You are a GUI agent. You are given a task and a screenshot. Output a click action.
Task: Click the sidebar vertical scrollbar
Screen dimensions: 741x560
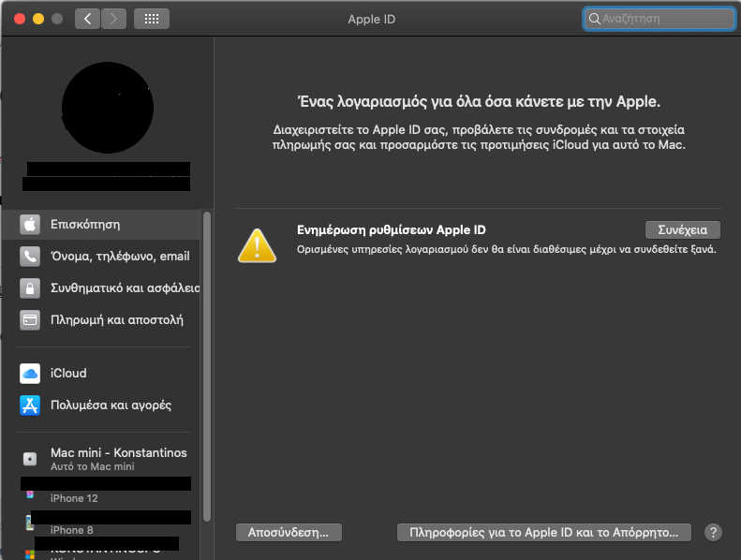pyautogui.click(x=207, y=367)
